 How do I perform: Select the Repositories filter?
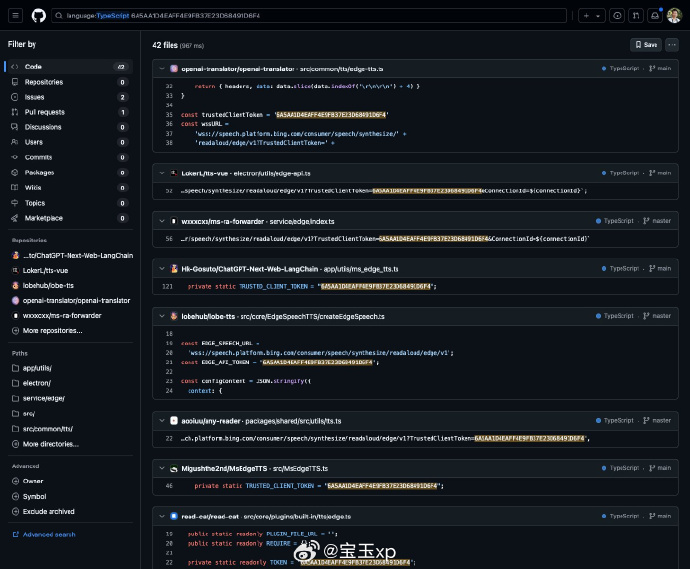[70, 82]
